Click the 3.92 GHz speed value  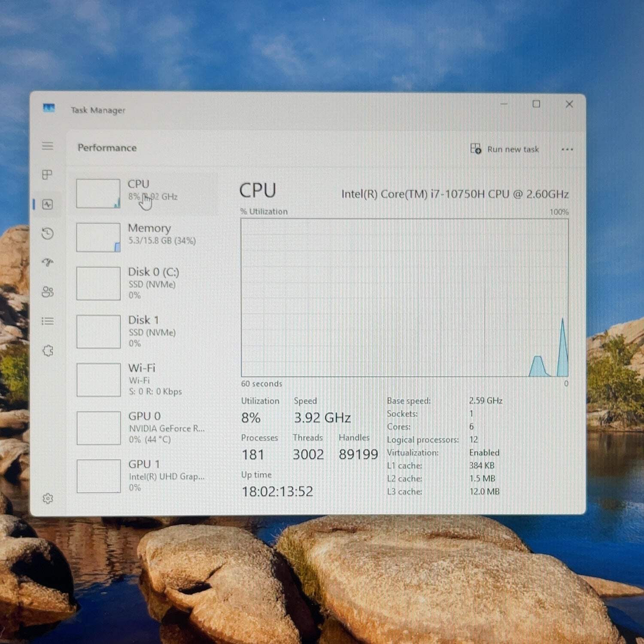pos(322,418)
